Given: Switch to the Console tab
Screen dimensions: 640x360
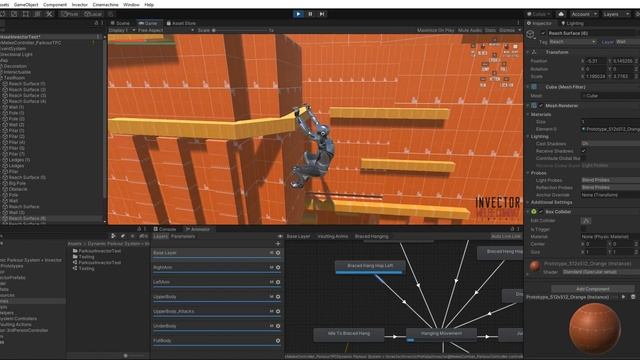Looking at the screenshot, I should (165, 229).
